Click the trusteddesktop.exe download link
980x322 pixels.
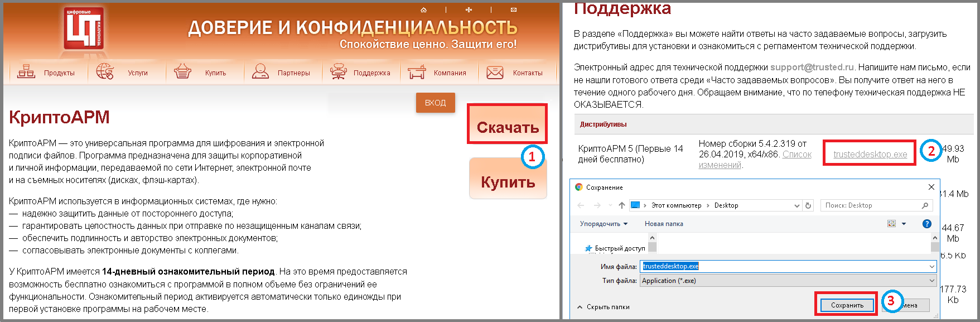click(x=870, y=155)
